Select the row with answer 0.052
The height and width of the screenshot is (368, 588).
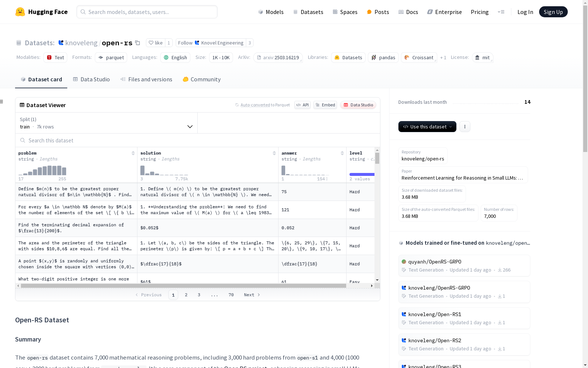[x=195, y=228]
